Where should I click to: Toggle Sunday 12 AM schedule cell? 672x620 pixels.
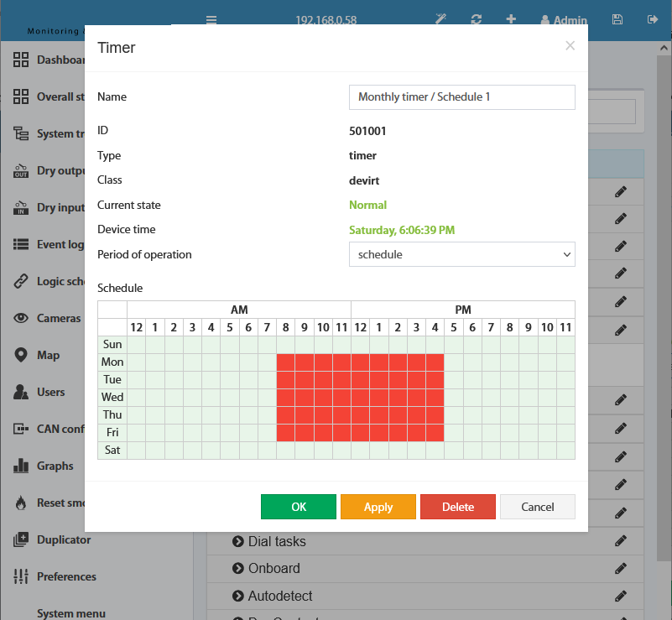click(x=136, y=345)
